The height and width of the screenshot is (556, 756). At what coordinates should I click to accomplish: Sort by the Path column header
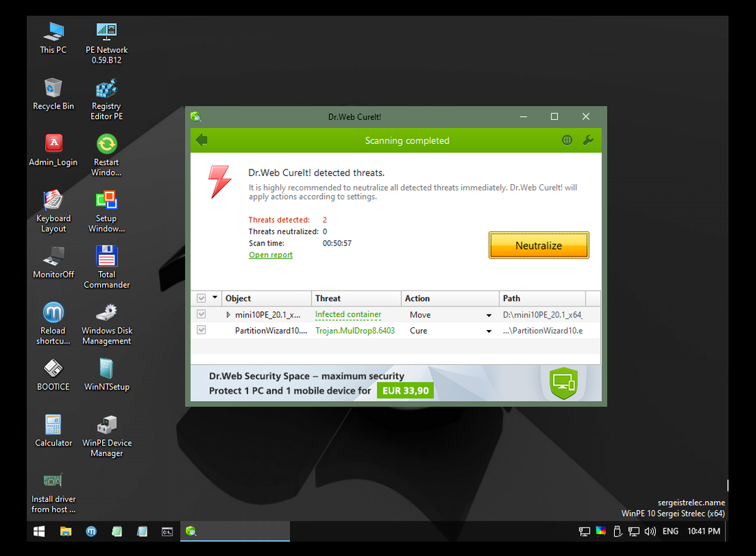coord(542,298)
